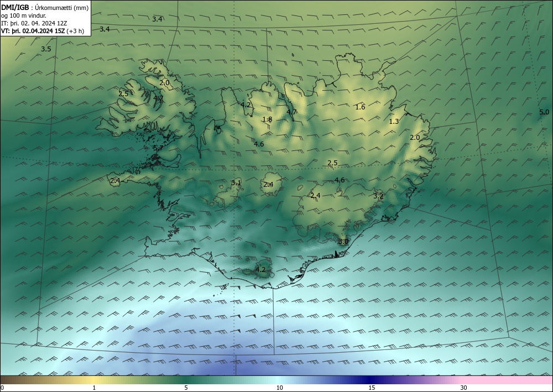Click the 1.8 precipitation value label
Image resolution: width=553 pixels, height=392 pixels.
click(x=267, y=119)
